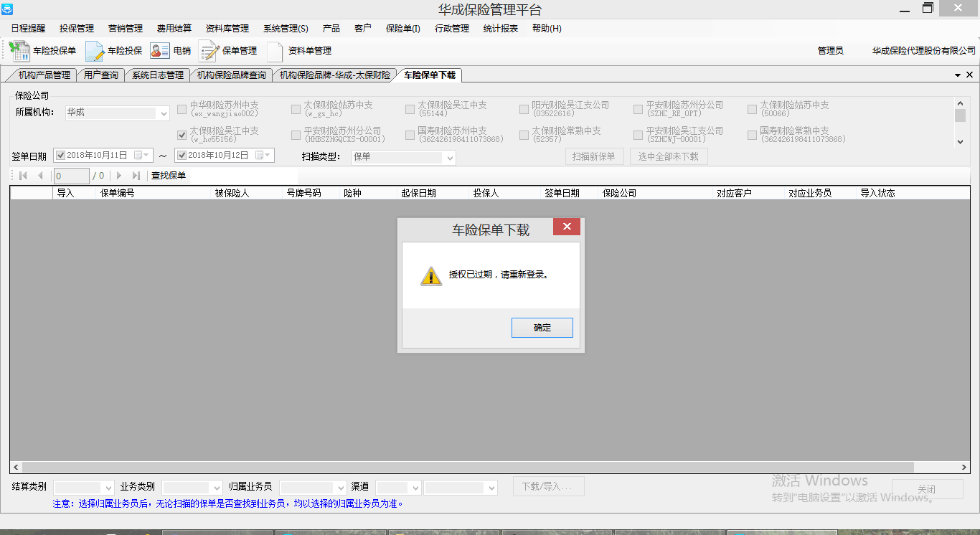The width and height of the screenshot is (980, 535).
Task: Check 阳光财险吴江支公司 checkbox
Action: click(524, 109)
